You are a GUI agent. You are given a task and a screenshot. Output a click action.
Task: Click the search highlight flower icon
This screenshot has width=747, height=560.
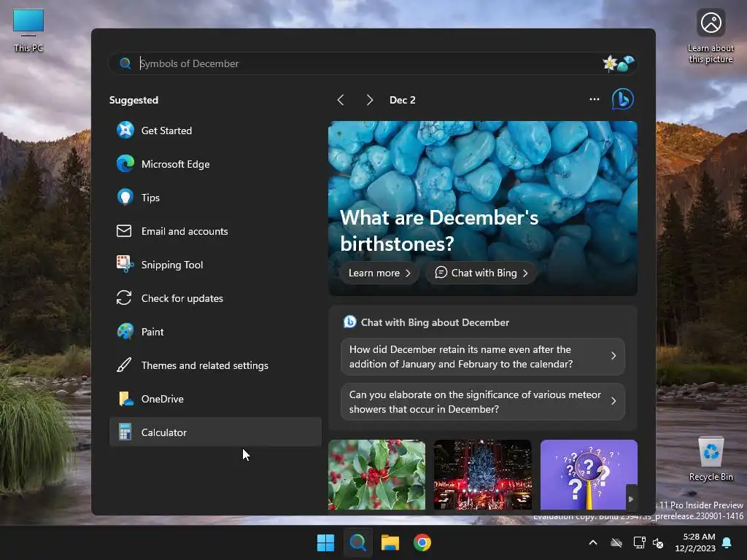619,63
